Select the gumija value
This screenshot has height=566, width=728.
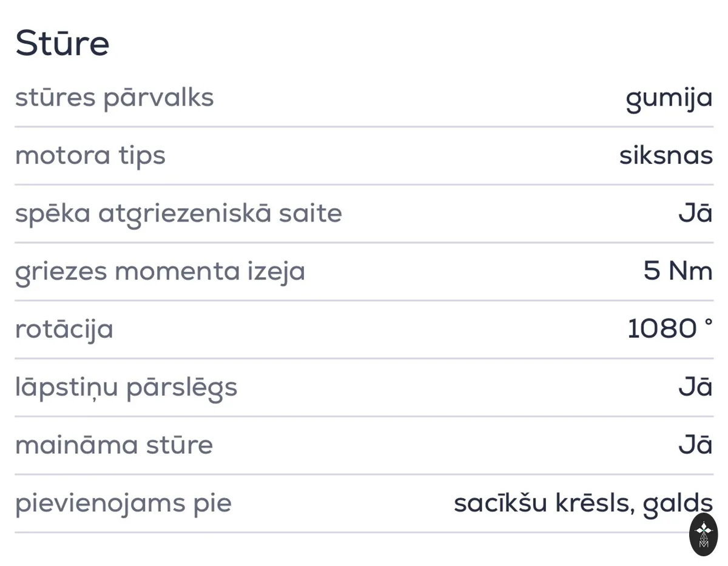(669, 99)
